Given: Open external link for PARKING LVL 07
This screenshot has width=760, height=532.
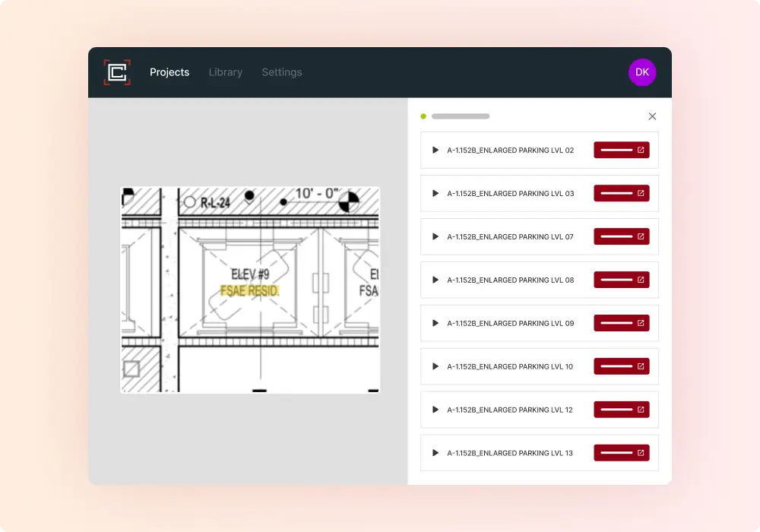Looking at the screenshot, I should pos(621,237).
